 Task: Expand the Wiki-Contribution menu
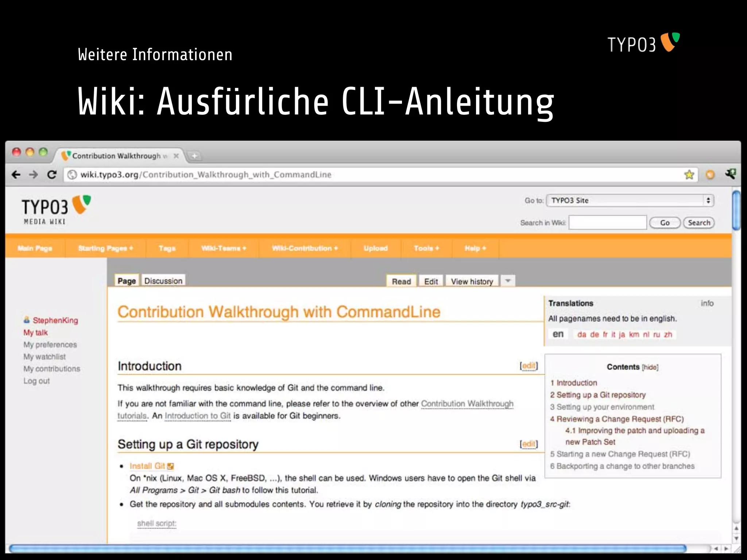(305, 248)
